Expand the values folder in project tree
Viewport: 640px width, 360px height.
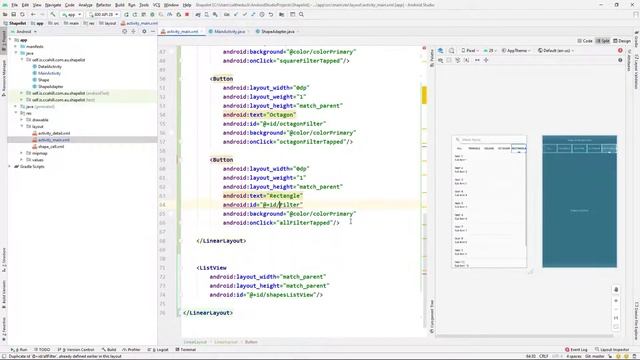(x=22, y=160)
